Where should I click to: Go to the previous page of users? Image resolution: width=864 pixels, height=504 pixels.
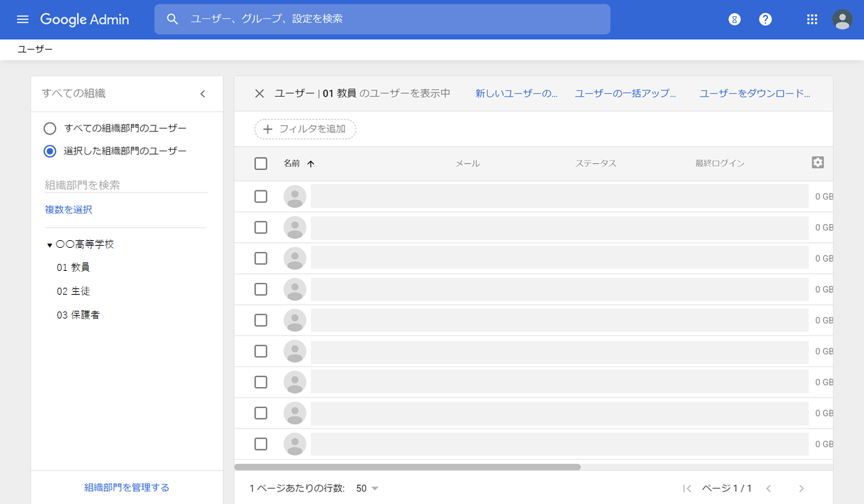(x=768, y=489)
